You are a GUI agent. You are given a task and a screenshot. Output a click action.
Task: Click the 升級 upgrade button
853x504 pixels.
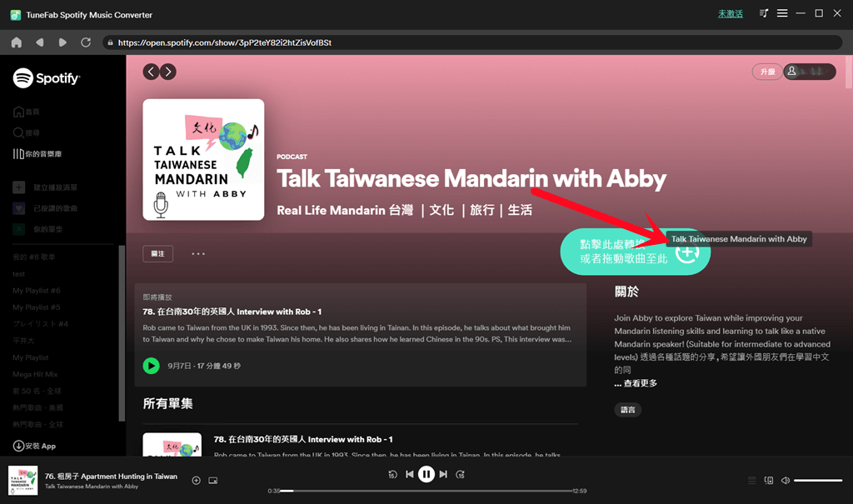click(x=767, y=72)
